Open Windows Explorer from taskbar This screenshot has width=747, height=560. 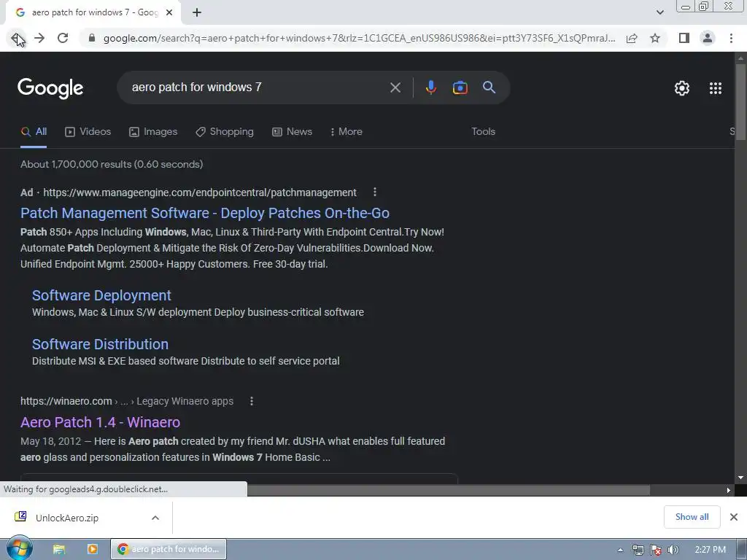tap(58, 549)
